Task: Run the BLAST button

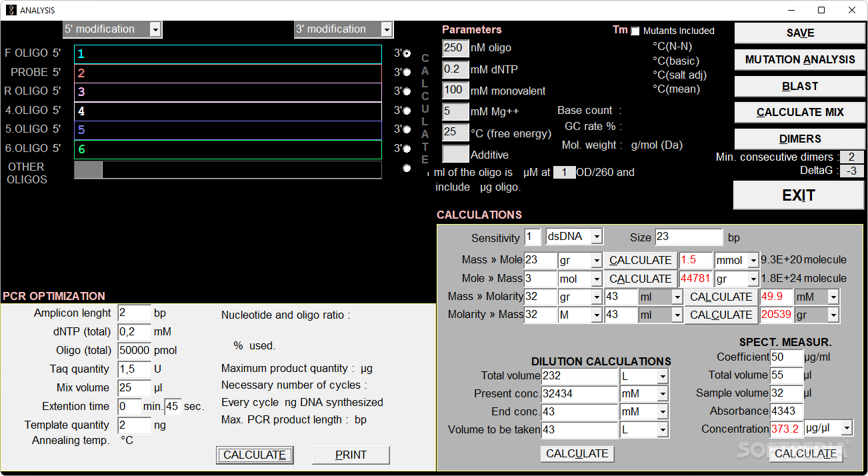Action: (x=800, y=86)
